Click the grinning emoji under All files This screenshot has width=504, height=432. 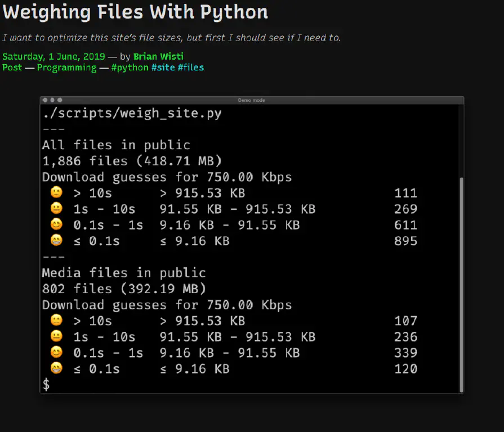56,241
